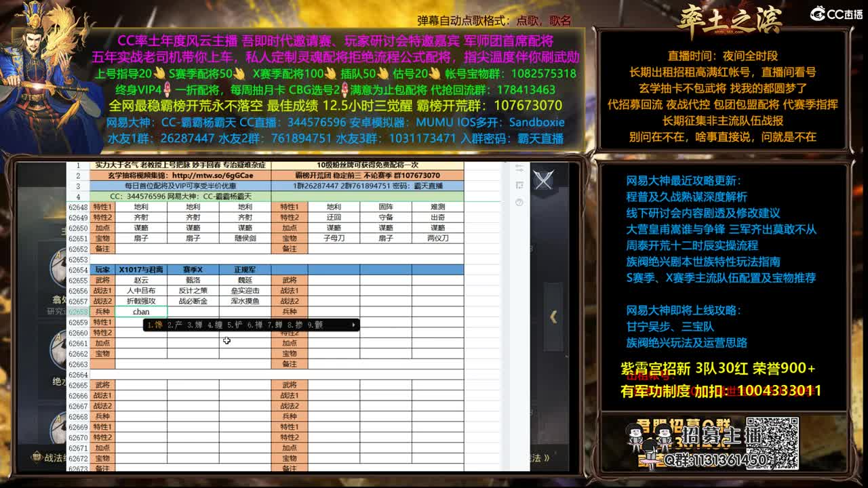Select the cell "战必断金"
Screen dimensions: 868x488
[x=193, y=301]
